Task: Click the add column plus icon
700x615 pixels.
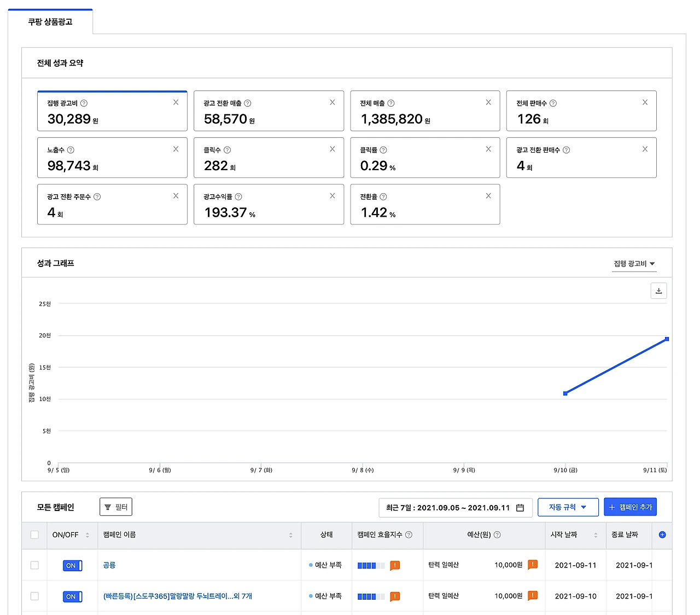Action: [x=662, y=535]
